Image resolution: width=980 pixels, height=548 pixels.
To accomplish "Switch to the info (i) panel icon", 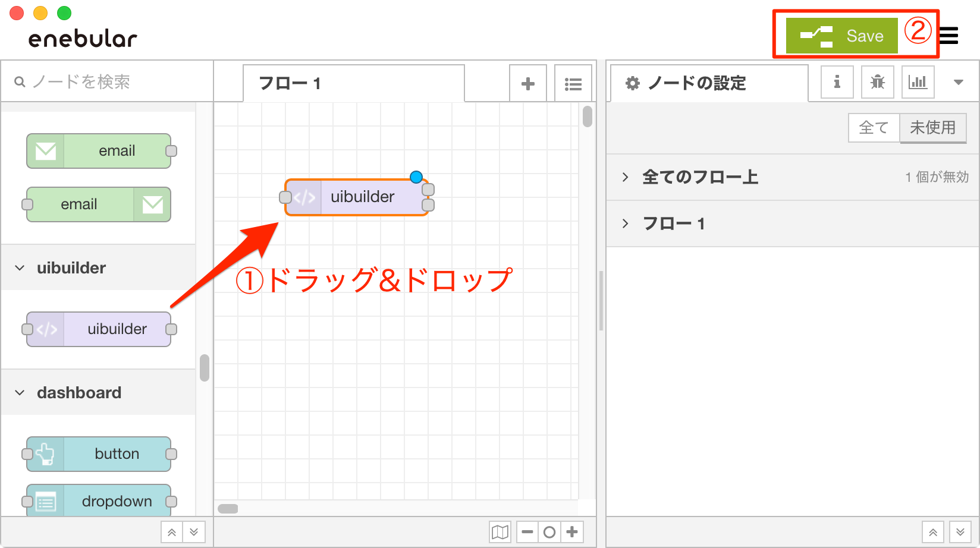I will tap(837, 82).
